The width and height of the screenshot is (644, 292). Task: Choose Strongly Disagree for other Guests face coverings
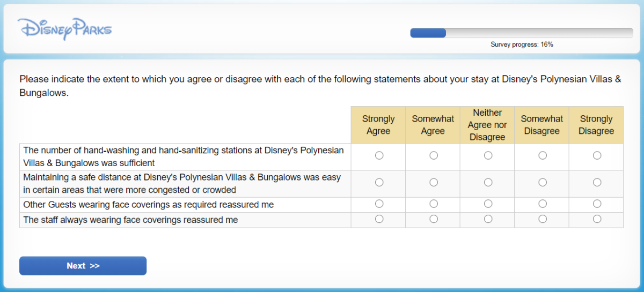click(x=597, y=204)
